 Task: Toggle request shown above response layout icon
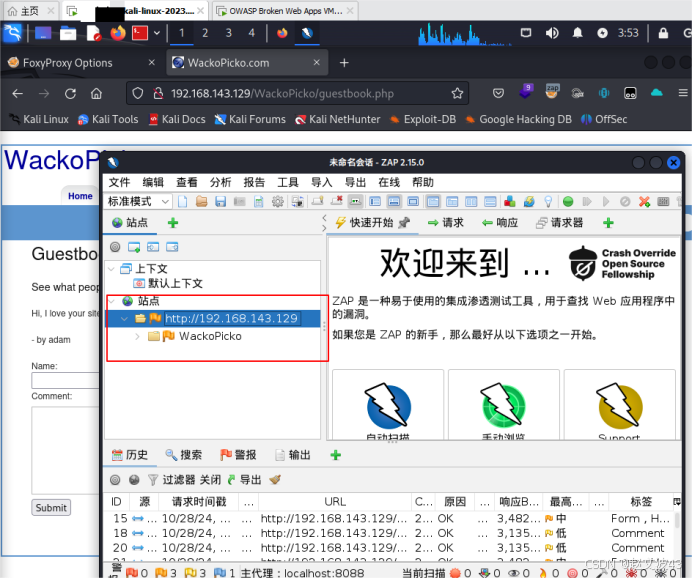click(x=490, y=202)
